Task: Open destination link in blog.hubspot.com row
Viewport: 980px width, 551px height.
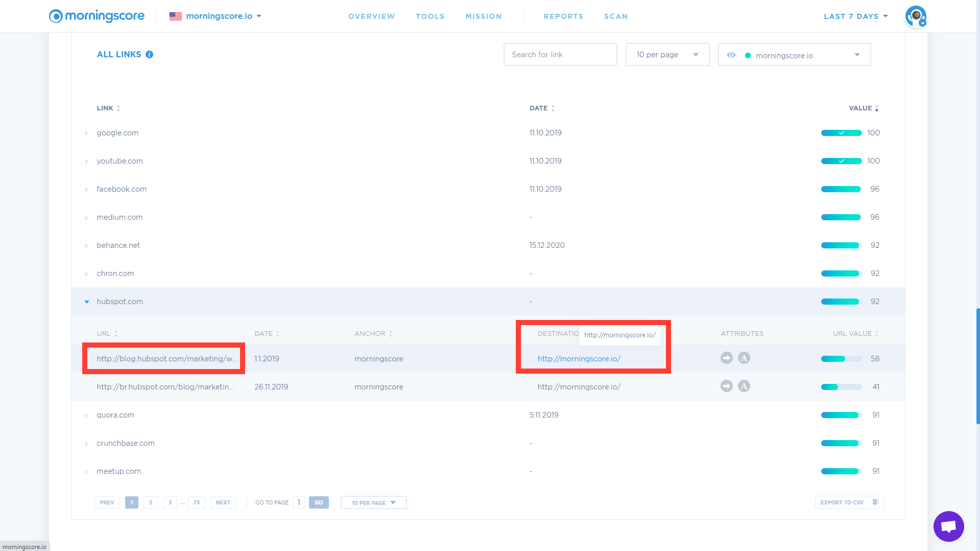Action: pyautogui.click(x=579, y=359)
